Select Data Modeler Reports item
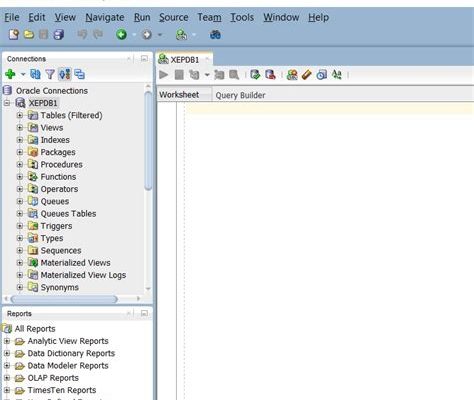474x400 pixels. 68,366
